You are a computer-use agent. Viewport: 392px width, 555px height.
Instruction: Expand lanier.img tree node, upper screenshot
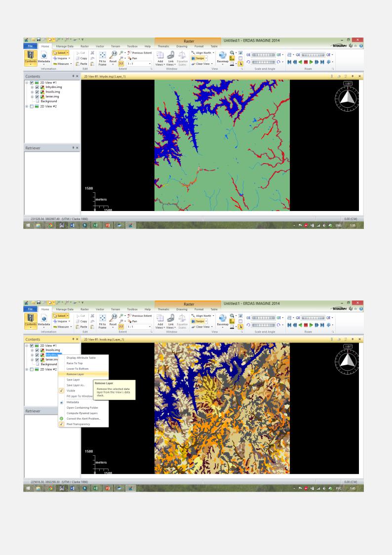(32, 96)
